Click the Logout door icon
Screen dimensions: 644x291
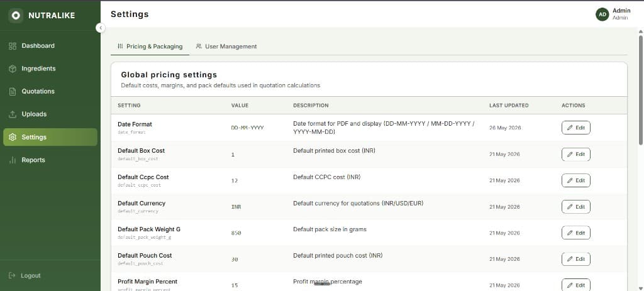tap(12, 275)
